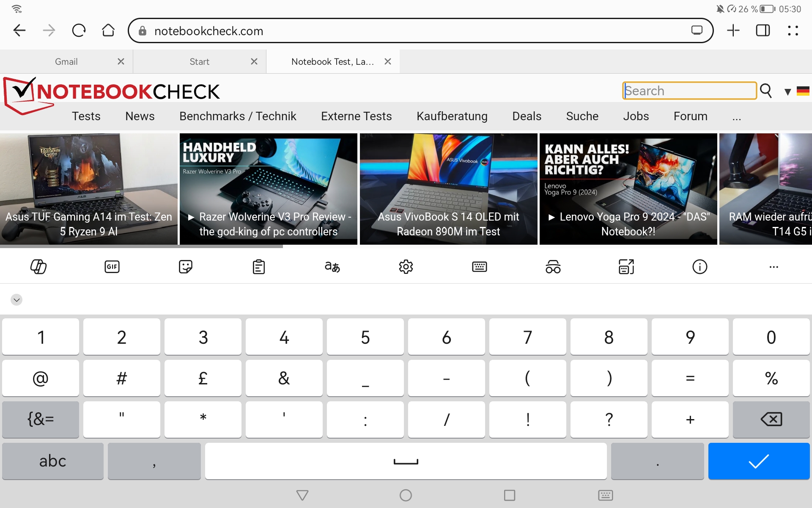812x508 pixels.
Task: Open desktop site mode icon in address bar
Action: pyautogui.click(x=697, y=30)
